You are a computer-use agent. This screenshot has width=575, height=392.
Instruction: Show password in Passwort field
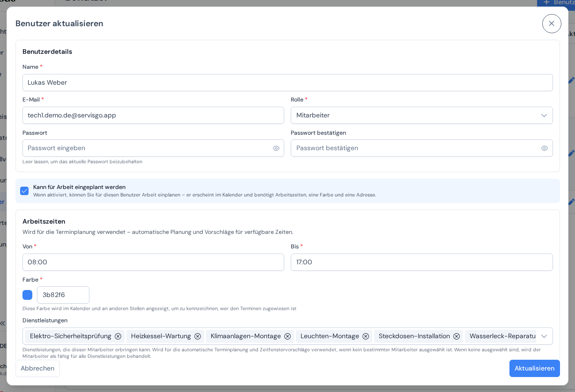276,148
